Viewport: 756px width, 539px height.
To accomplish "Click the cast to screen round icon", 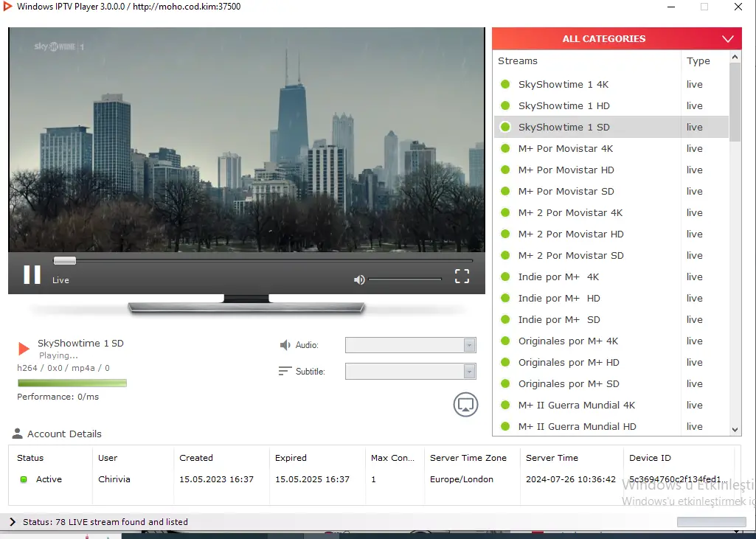I will click(x=465, y=405).
